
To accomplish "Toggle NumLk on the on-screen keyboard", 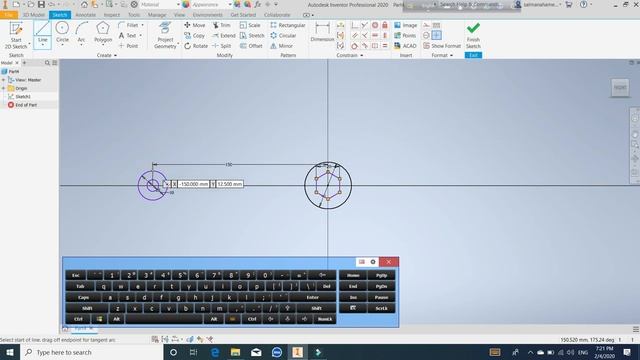I will pyautogui.click(x=325, y=319).
